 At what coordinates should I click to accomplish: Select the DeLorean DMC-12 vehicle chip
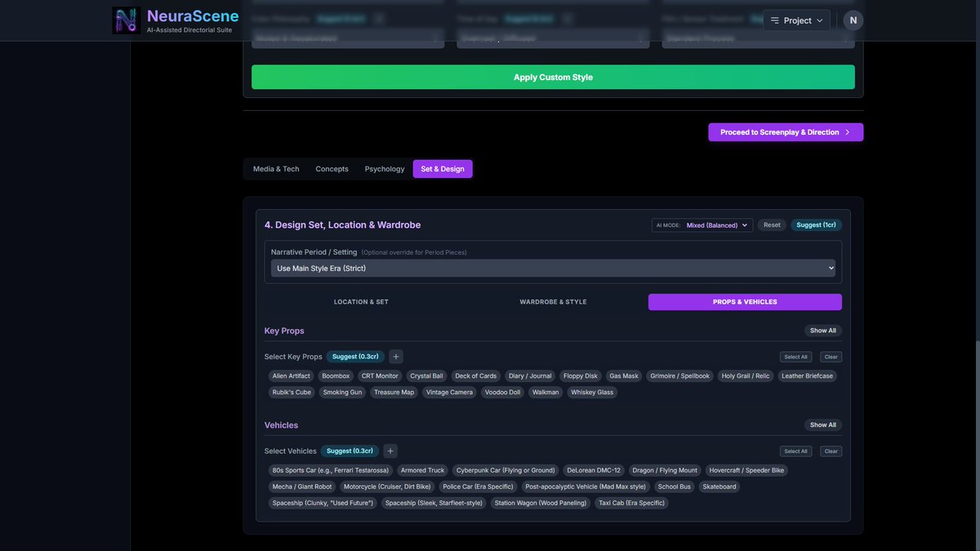594,470
